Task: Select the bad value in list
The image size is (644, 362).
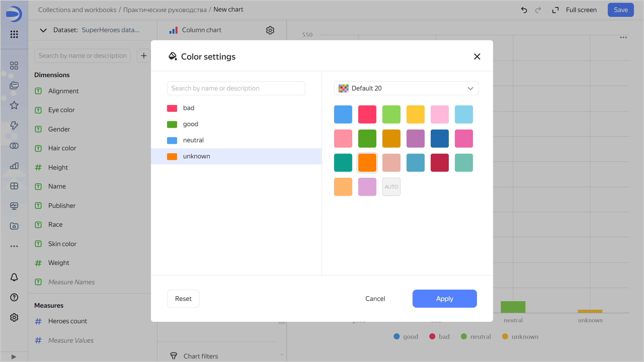Action: coord(189,108)
